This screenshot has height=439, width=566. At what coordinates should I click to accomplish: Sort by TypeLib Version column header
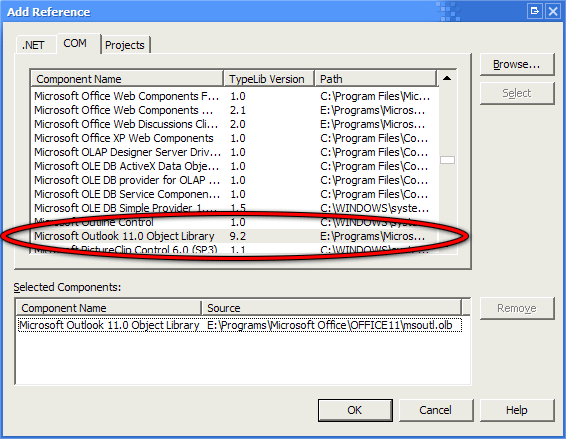click(x=269, y=79)
